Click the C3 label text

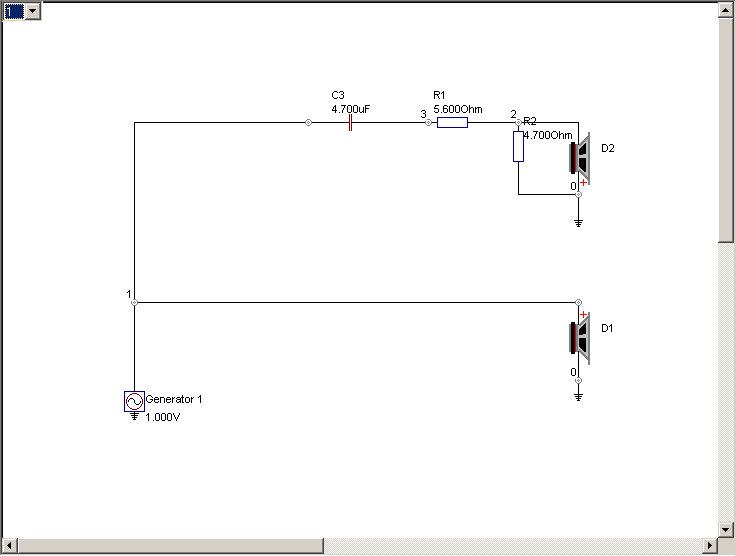(x=338, y=95)
